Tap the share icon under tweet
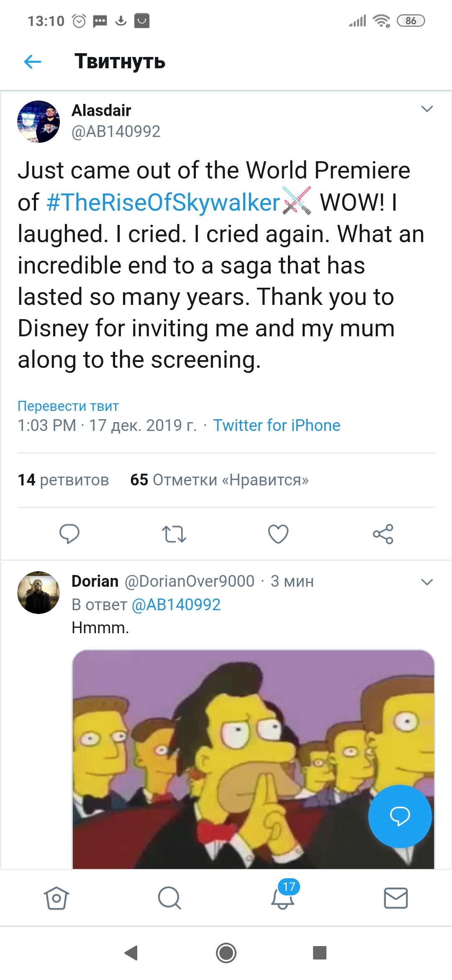 point(383,534)
